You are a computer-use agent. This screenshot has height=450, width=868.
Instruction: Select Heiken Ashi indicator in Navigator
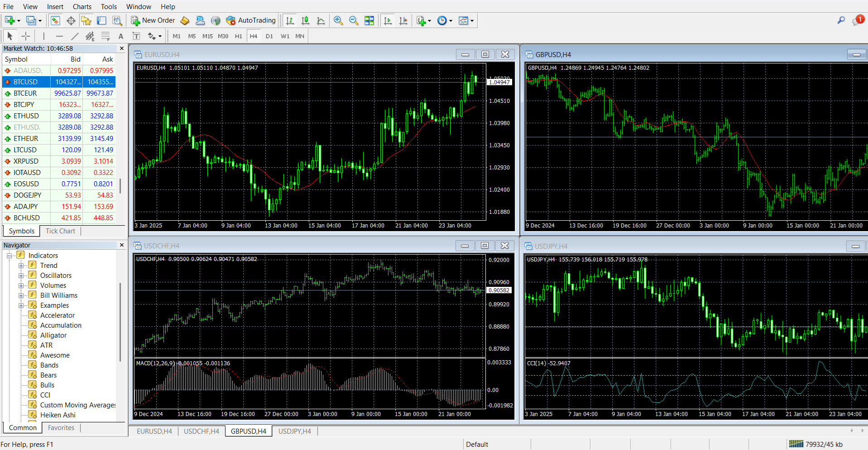coord(58,415)
